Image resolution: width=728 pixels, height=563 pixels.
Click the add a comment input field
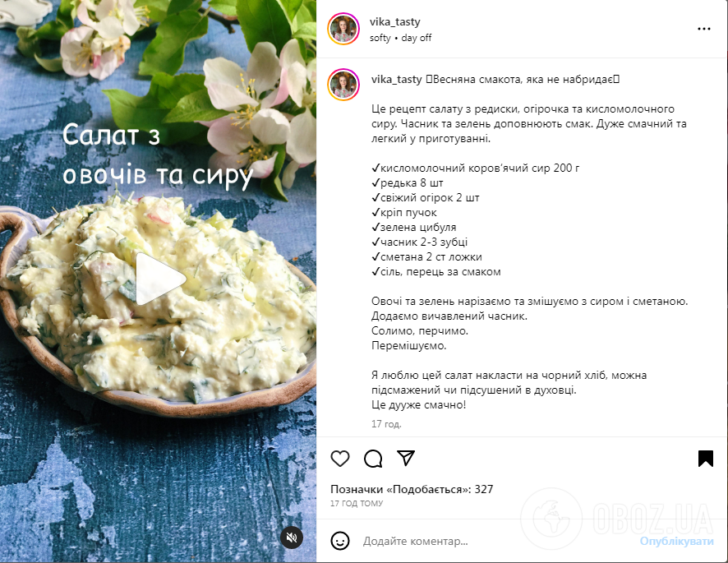(x=497, y=541)
